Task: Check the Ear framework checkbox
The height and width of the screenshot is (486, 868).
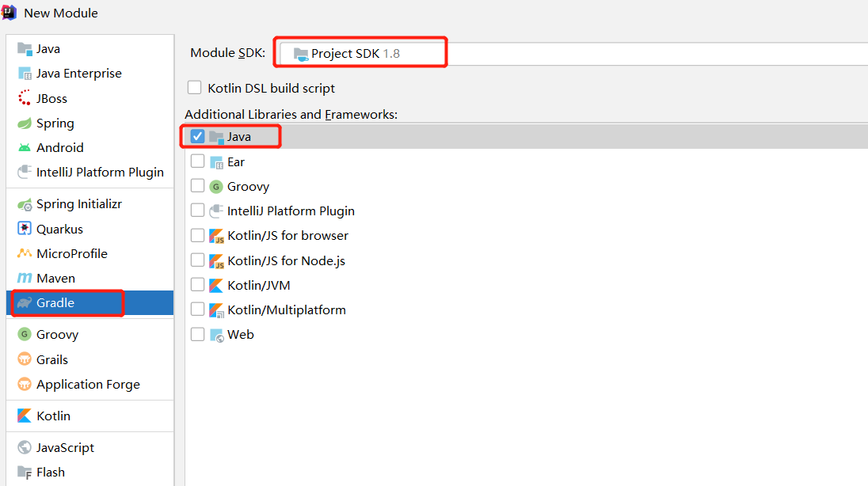Action: click(198, 161)
